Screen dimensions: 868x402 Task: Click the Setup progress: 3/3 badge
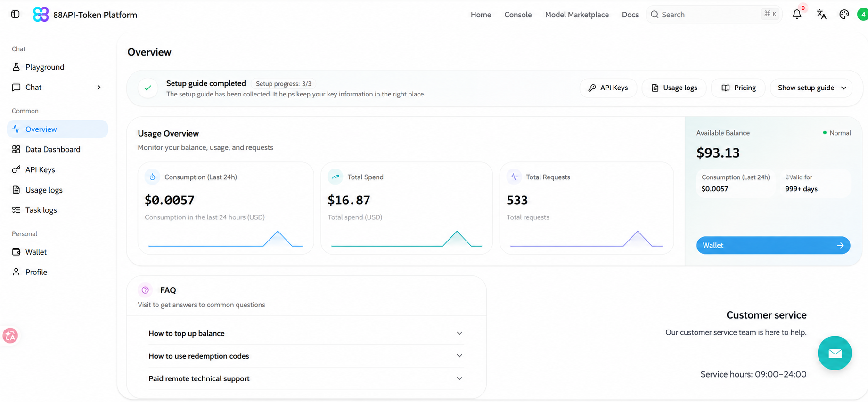[283, 84]
